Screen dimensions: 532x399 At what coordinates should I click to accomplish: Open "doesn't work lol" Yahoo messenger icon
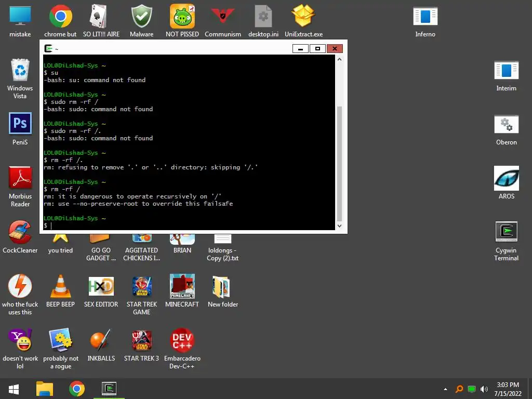[x=20, y=349]
